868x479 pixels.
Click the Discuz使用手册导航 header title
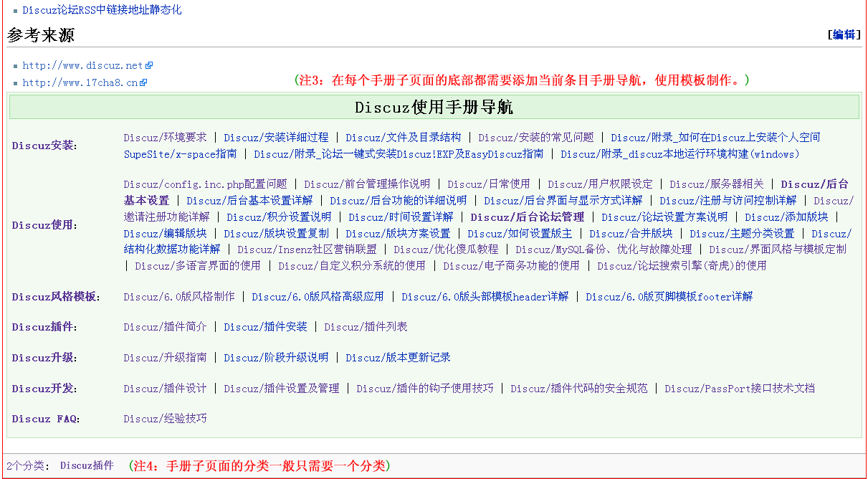434,108
